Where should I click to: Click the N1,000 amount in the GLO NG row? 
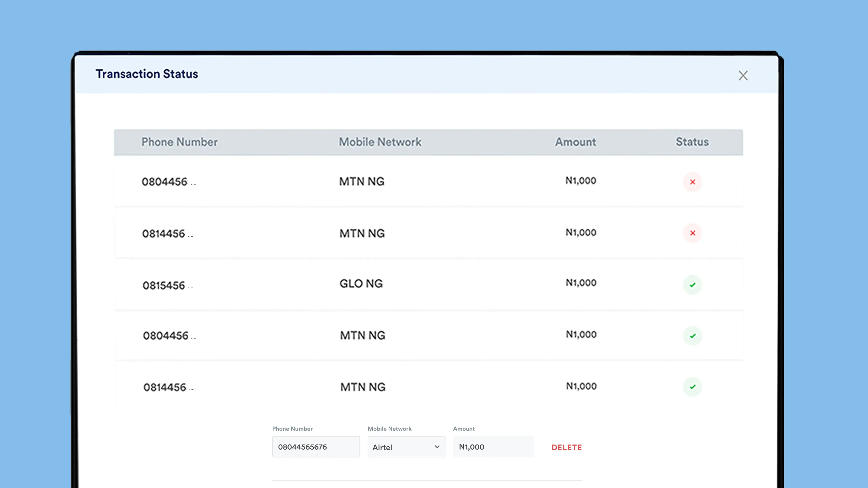[x=581, y=282]
